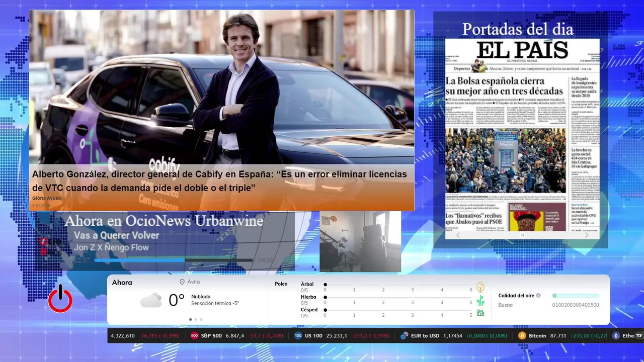Open S&P 500 ticker entry
Viewport: 644px width, 362px height.
236,336
